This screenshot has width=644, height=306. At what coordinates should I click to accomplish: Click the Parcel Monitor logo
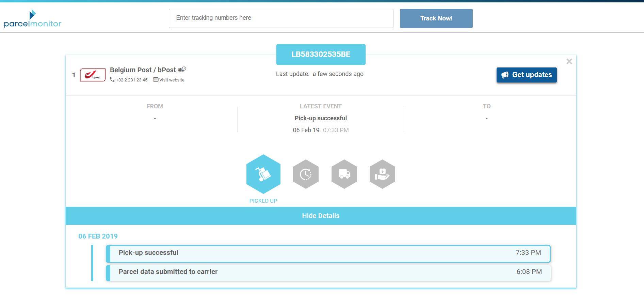pyautogui.click(x=33, y=19)
